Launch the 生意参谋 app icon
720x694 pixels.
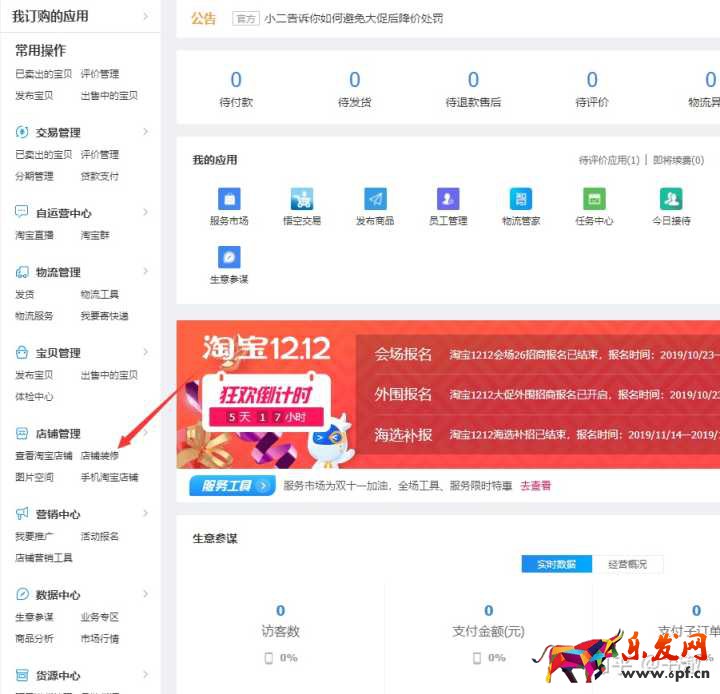[x=229, y=258]
